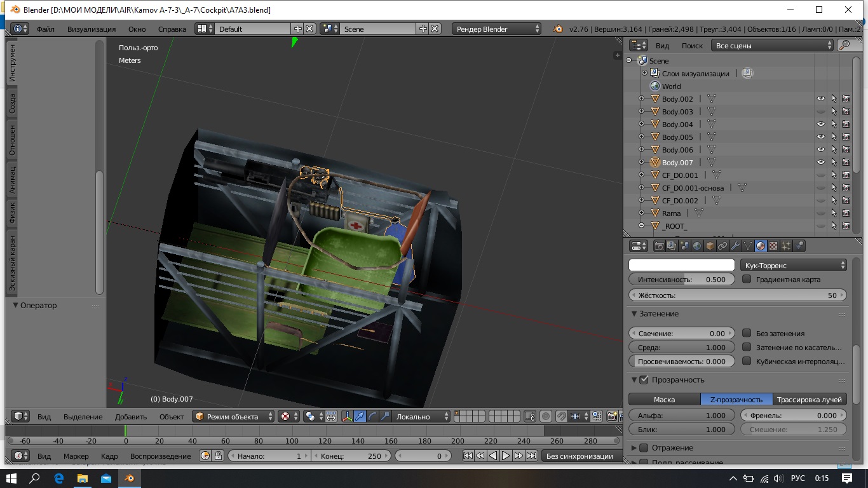Click the Жёсткость slider

[737, 295]
